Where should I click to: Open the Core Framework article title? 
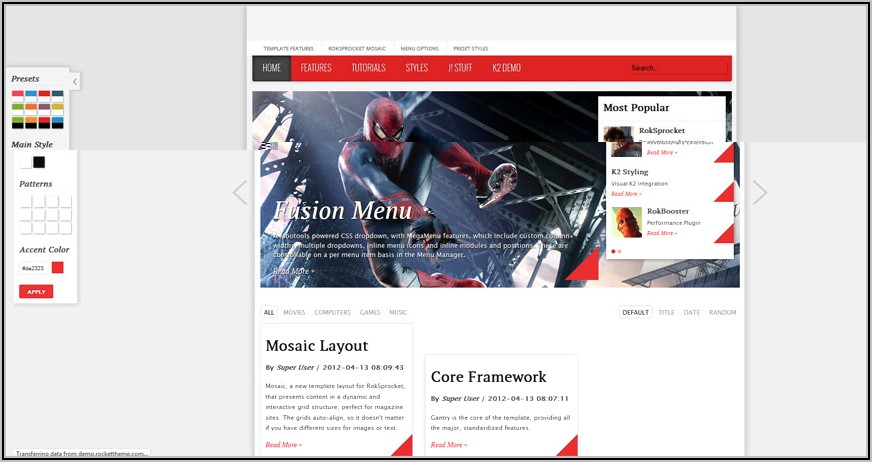[x=489, y=377]
